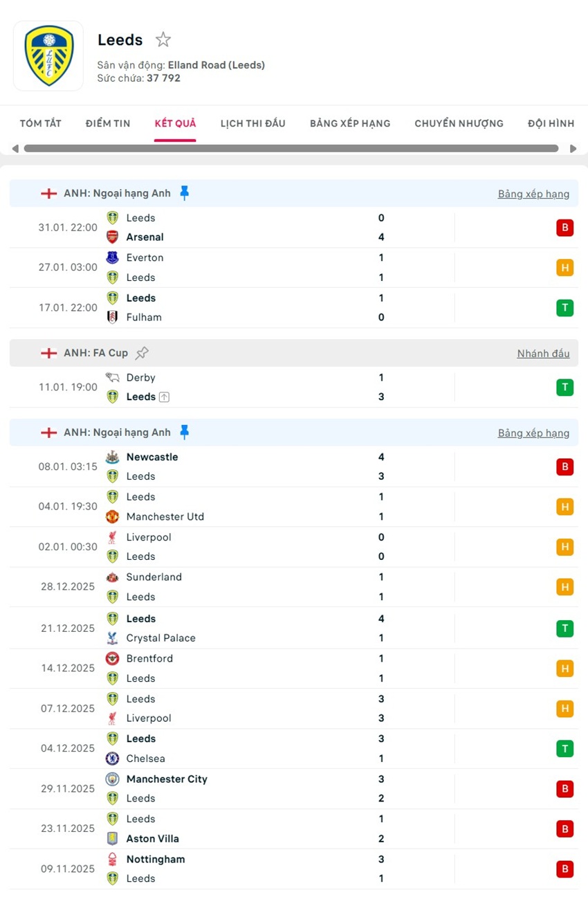Click the Manchester City crest
Viewport: 588px width, 897px height.
point(112,779)
